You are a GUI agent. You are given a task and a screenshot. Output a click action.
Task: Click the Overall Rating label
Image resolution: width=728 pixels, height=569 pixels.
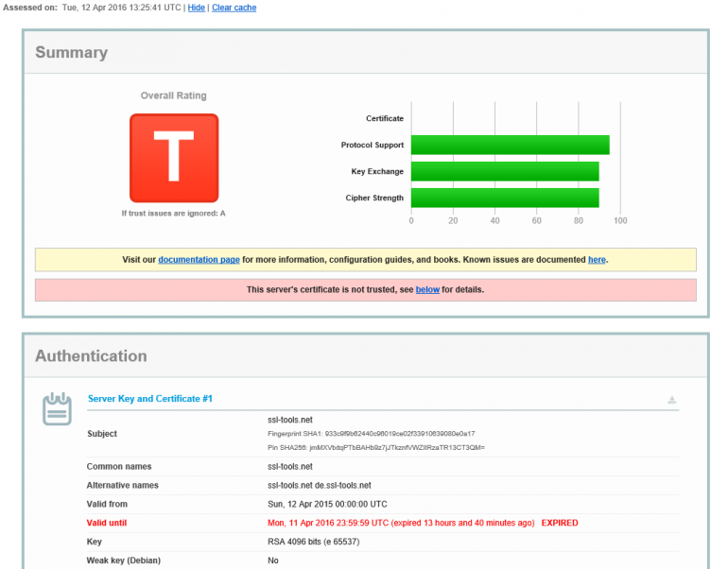pyautogui.click(x=174, y=95)
